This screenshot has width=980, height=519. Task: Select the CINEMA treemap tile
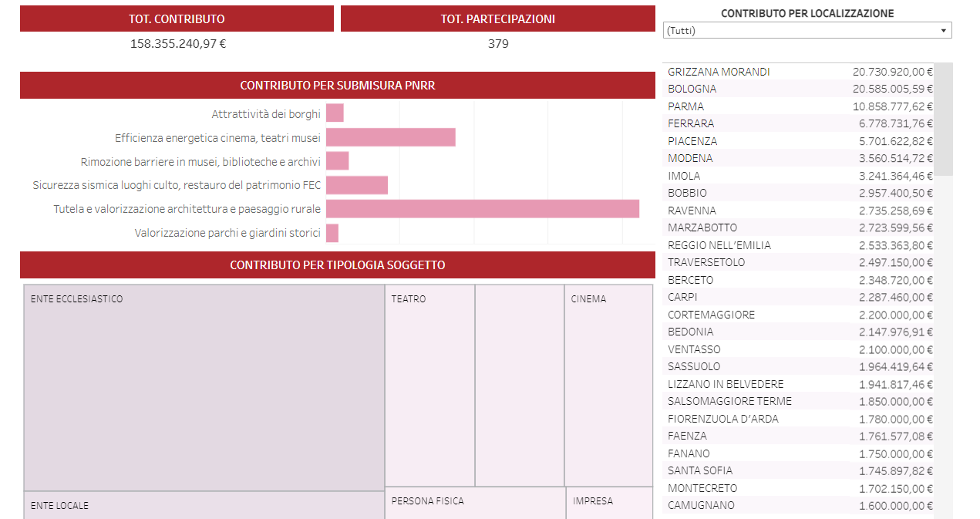coord(608,386)
